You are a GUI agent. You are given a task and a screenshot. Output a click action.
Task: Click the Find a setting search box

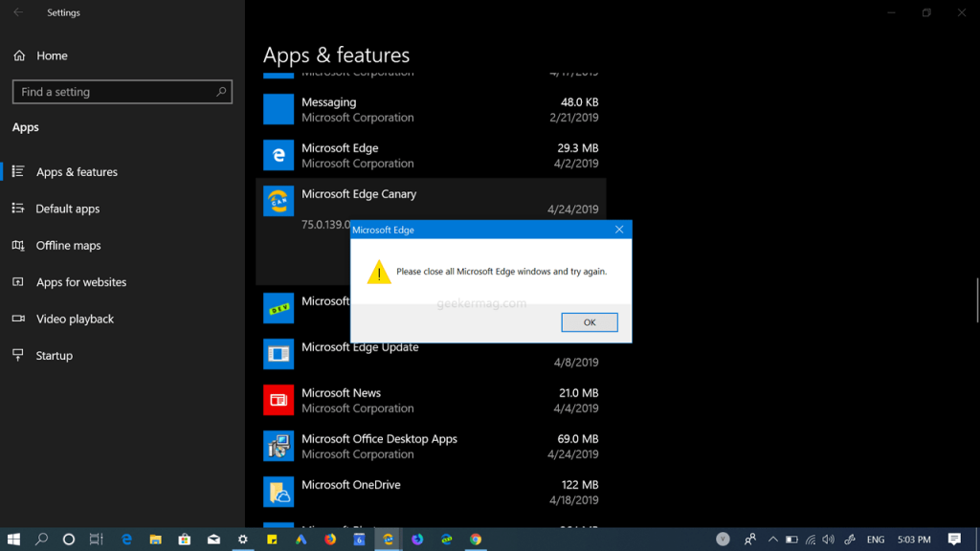122,92
